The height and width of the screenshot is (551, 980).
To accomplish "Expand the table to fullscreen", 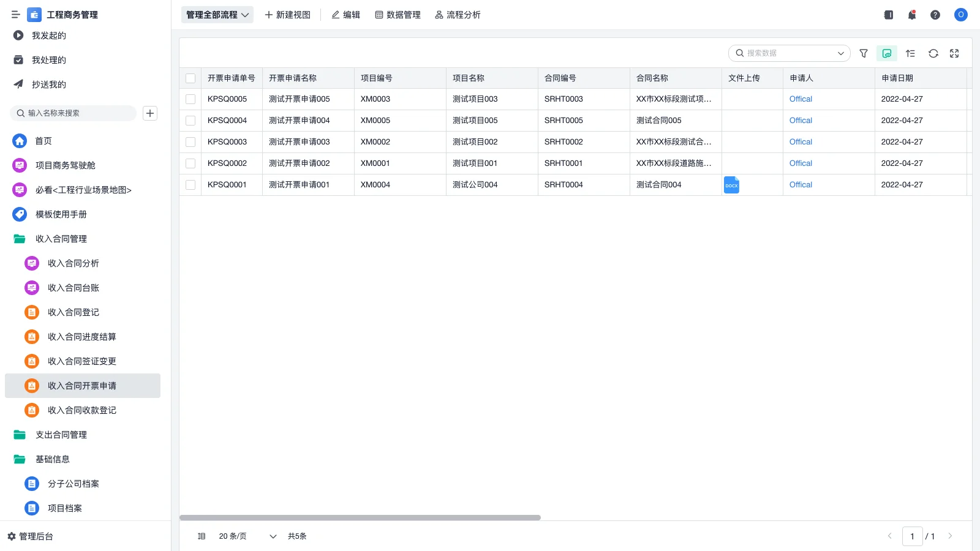I will (x=954, y=53).
